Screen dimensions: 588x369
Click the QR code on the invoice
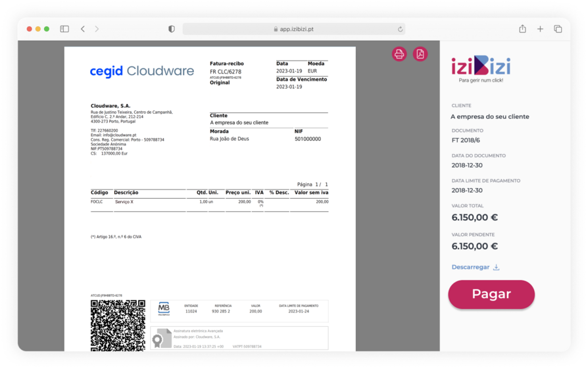[x=118, y=326]
